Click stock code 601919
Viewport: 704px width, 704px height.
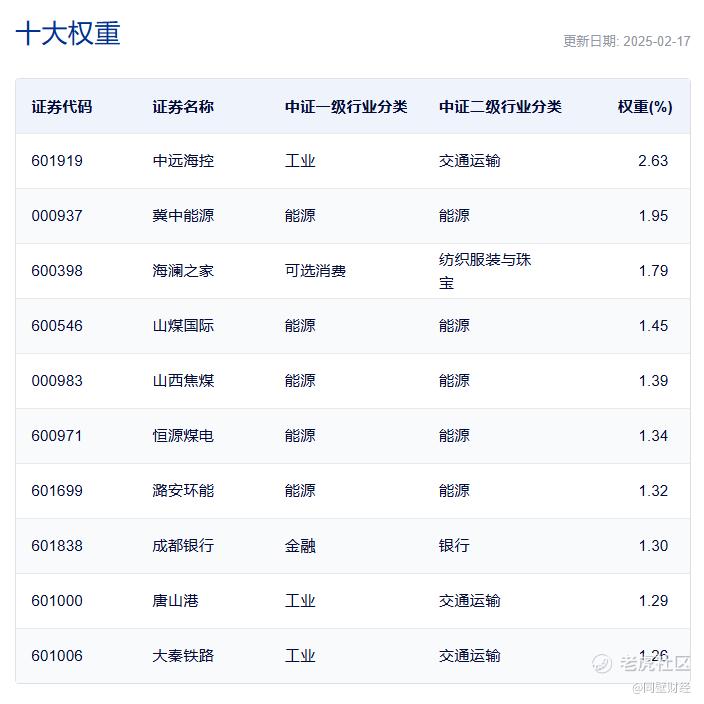[57, 161]
